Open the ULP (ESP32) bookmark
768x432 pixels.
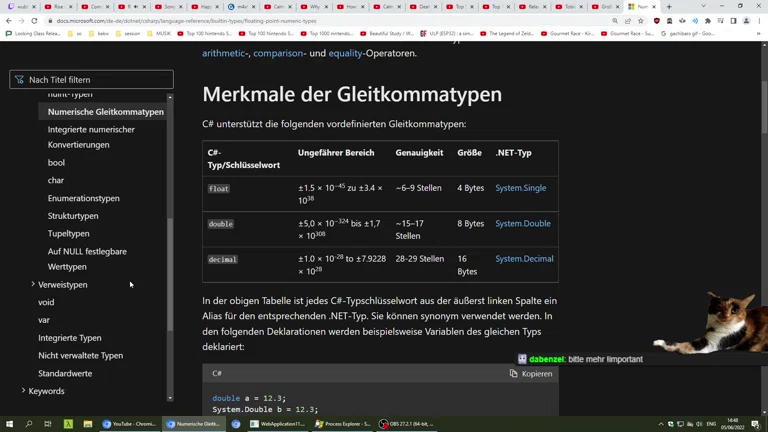click(x=447, y=33)
